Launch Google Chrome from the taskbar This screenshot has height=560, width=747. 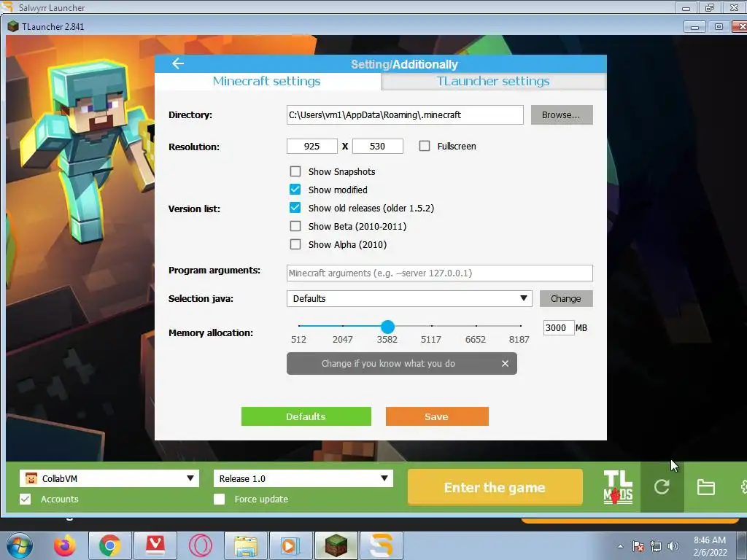coord(109,545)
